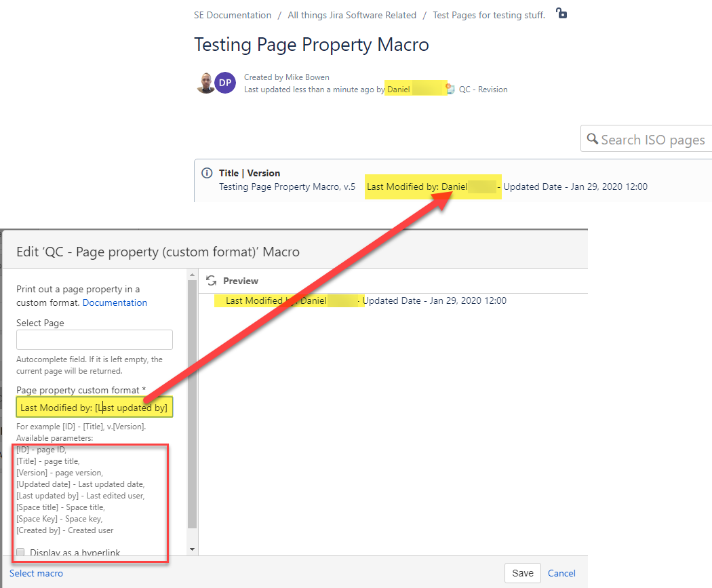Click the magnifier icon in search box
Viewport: 712px width, 588px height.
592,138
